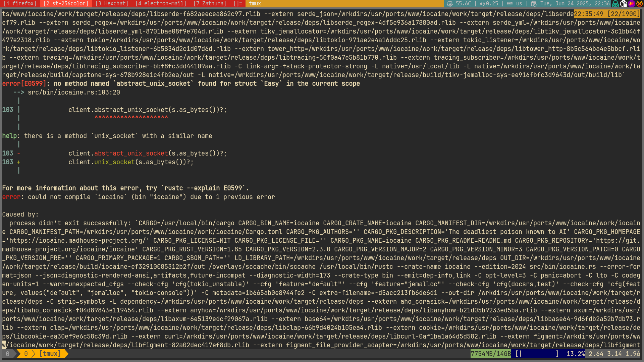Switch to the electron-mail workspace tag

point(161,4)
